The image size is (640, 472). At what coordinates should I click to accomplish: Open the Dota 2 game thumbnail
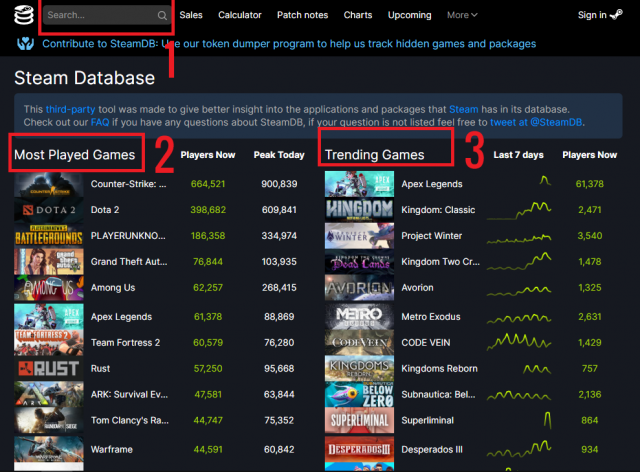(48, 210)
